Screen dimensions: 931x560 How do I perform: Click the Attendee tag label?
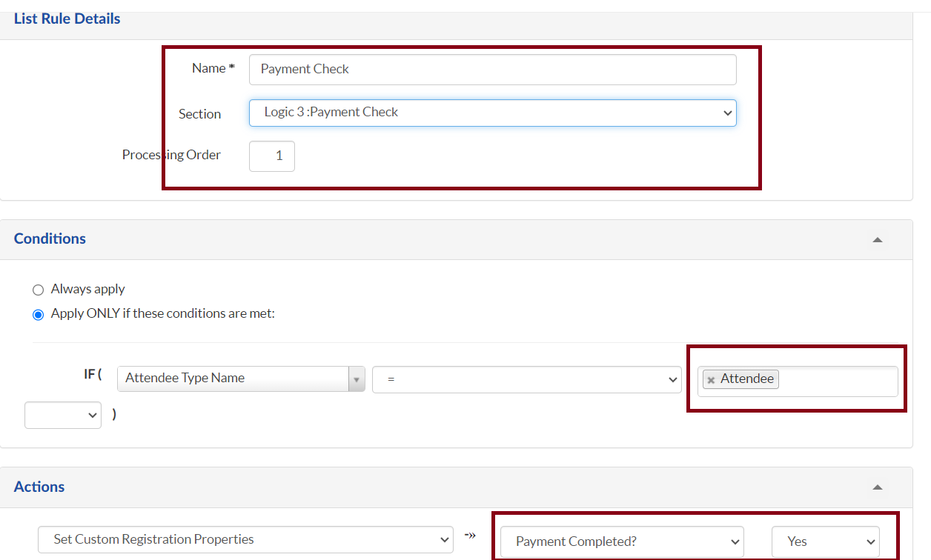(x=747, y=379)
